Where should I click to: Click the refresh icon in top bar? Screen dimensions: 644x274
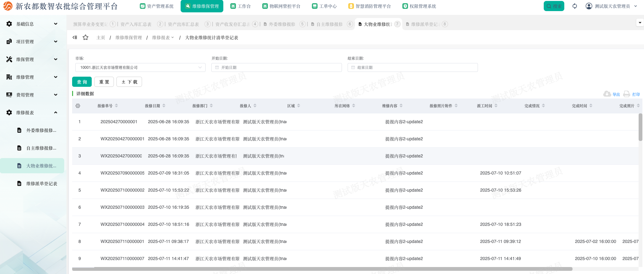(x=575, y=6)
